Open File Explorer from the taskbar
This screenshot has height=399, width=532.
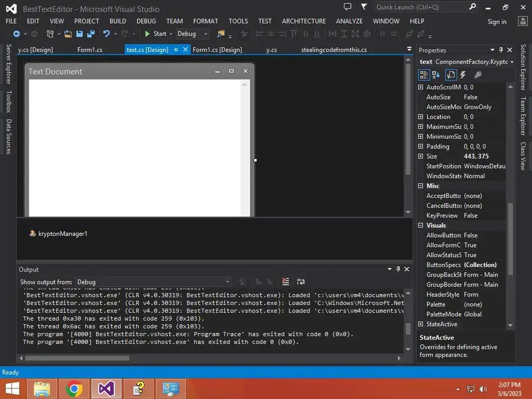[x=42, y=389]
